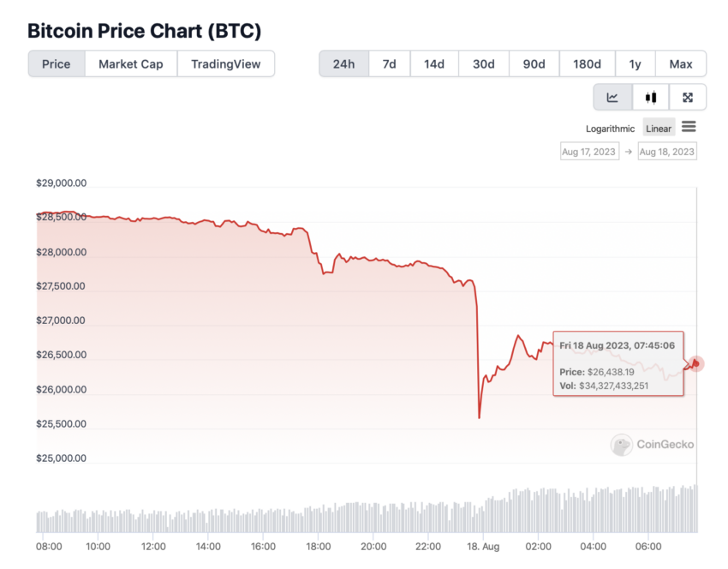This screenshot has height=569, width=728.
Task: Open the Aug 18, 2023 end date picker
Action: [667, 152]
